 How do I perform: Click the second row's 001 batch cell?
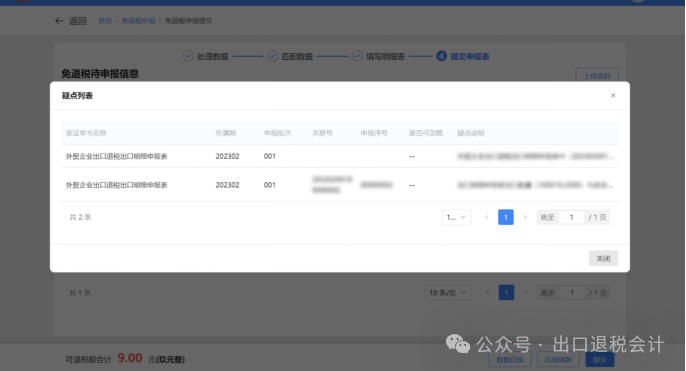pyautogui.click(x=270, y=185)
